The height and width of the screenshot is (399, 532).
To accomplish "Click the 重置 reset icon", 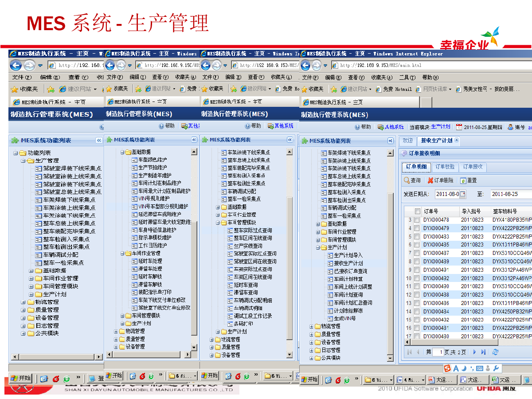I will click(x=463, y=180).
